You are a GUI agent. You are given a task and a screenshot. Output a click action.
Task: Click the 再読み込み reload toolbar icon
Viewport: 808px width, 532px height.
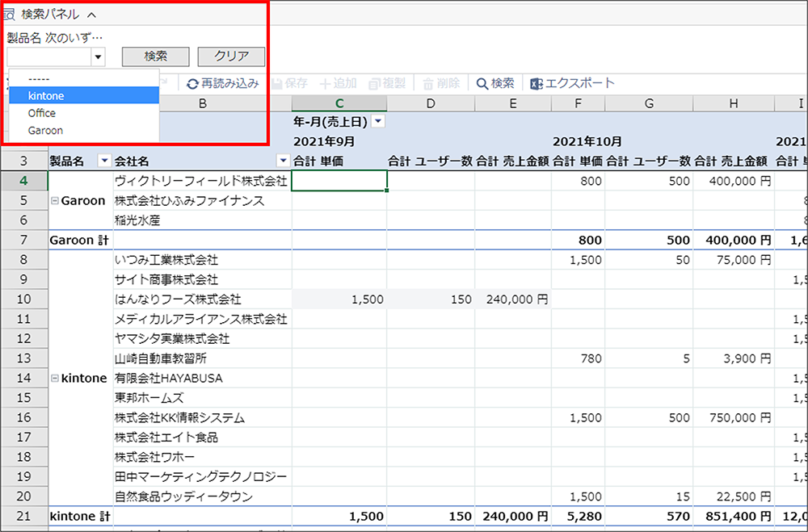click(x=192, y=84)
